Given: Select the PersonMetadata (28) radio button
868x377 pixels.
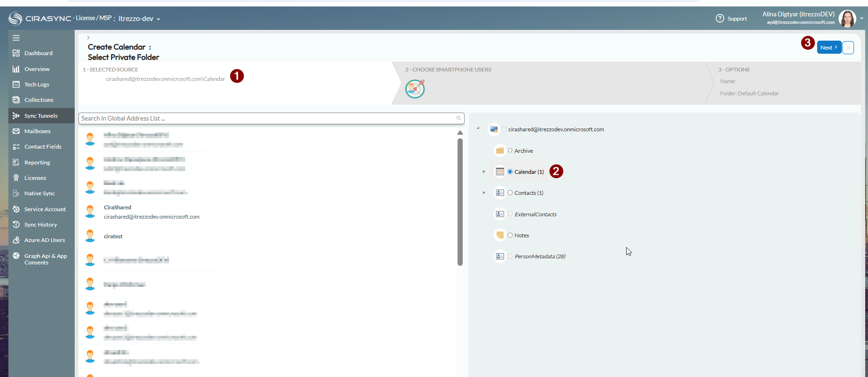Looking at the screenshot, I should [510, 256].
